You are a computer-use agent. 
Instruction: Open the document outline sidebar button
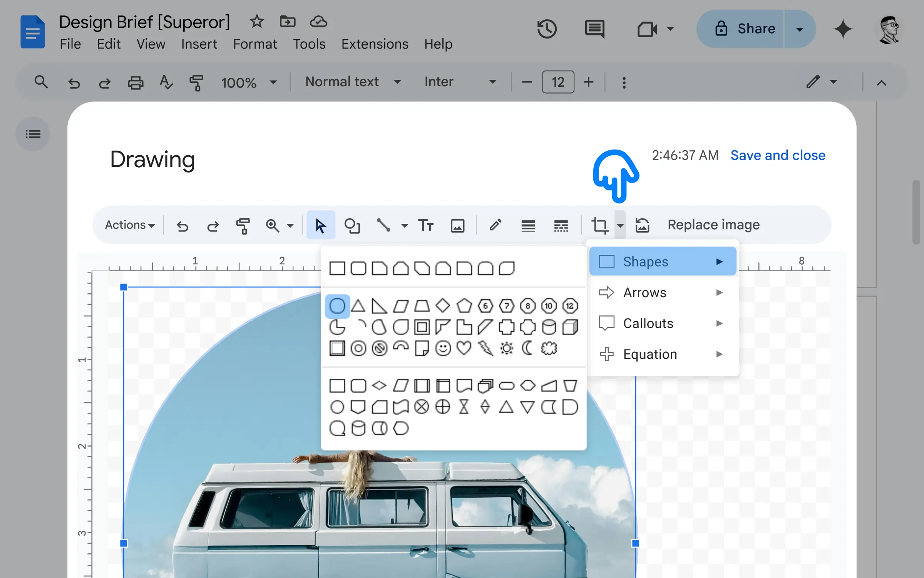tap(33, 134)
